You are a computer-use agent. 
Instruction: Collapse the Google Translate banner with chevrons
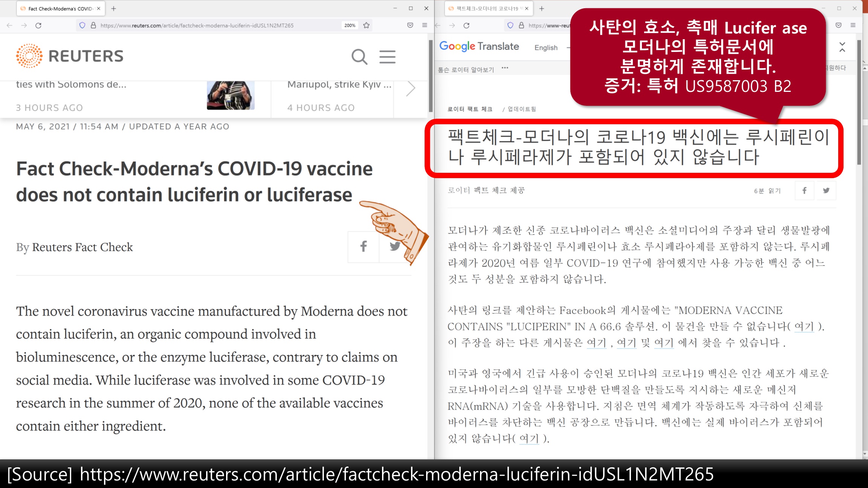click(842, 47)
